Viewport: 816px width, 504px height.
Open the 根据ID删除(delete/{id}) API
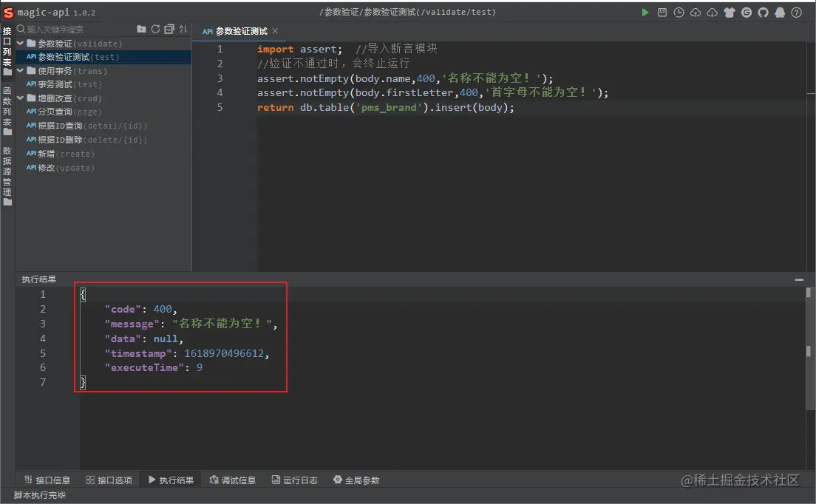coord(103,140)
